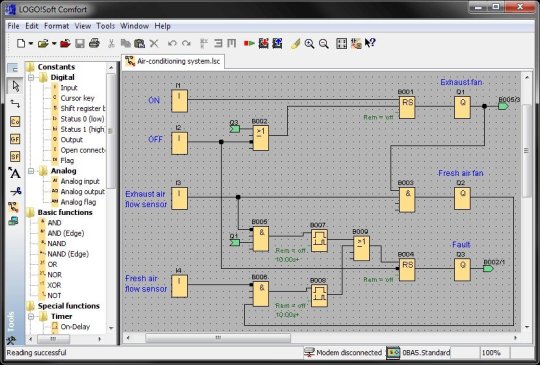The image size is (540, 365).
Task: Open the dropdown arrow beside New file
Action: click(x=31, y=44)
